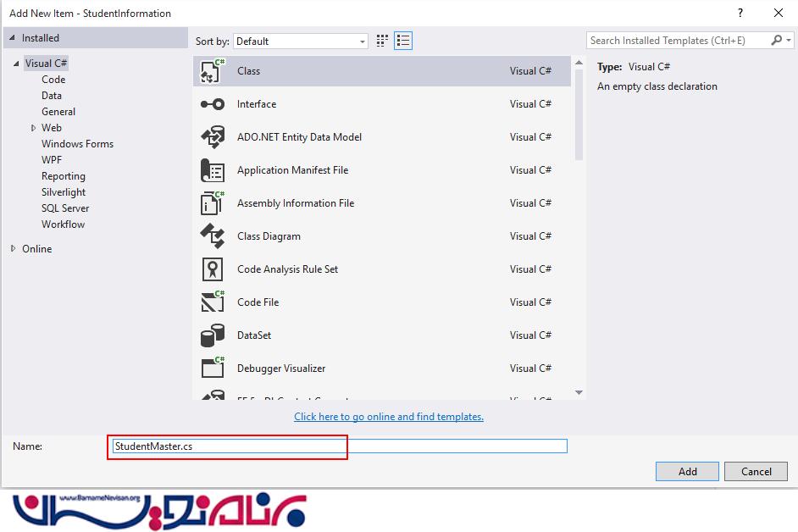The width and height of the screenshot is (798, 532).
Task: Select the Assembly Information File icon
Action: click(x=212, y=203)
